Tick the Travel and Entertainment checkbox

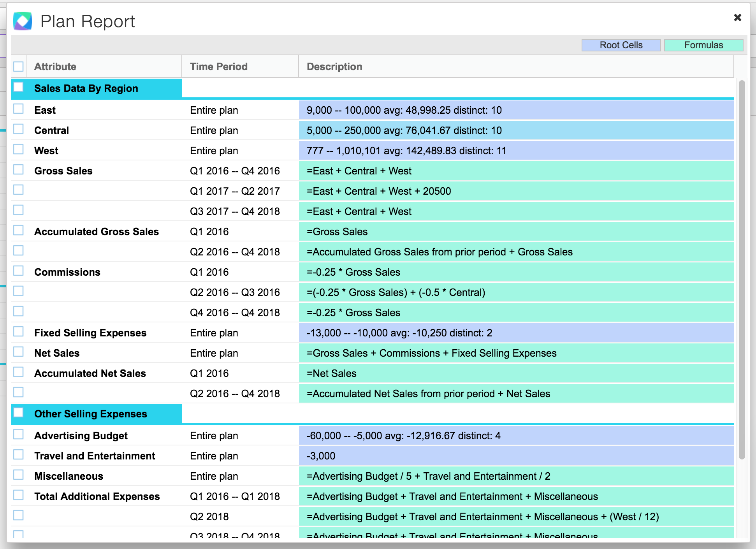18,454
